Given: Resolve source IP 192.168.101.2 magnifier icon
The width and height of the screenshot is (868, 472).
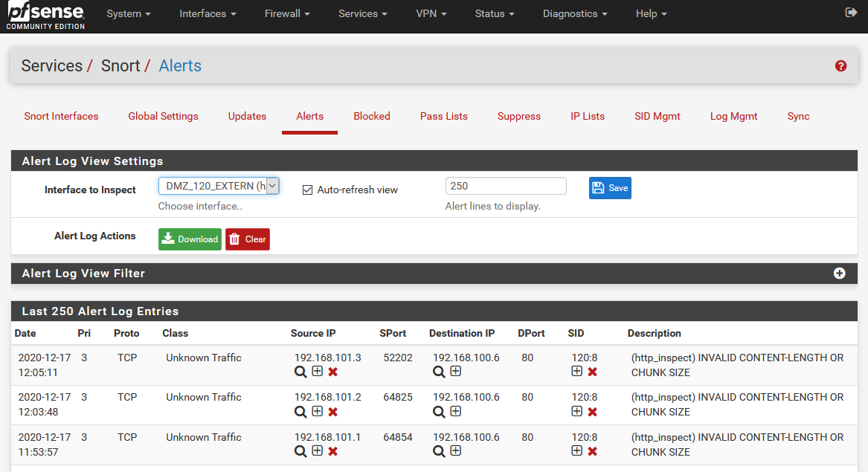Looking at the screenshot, I should (300, 412).
